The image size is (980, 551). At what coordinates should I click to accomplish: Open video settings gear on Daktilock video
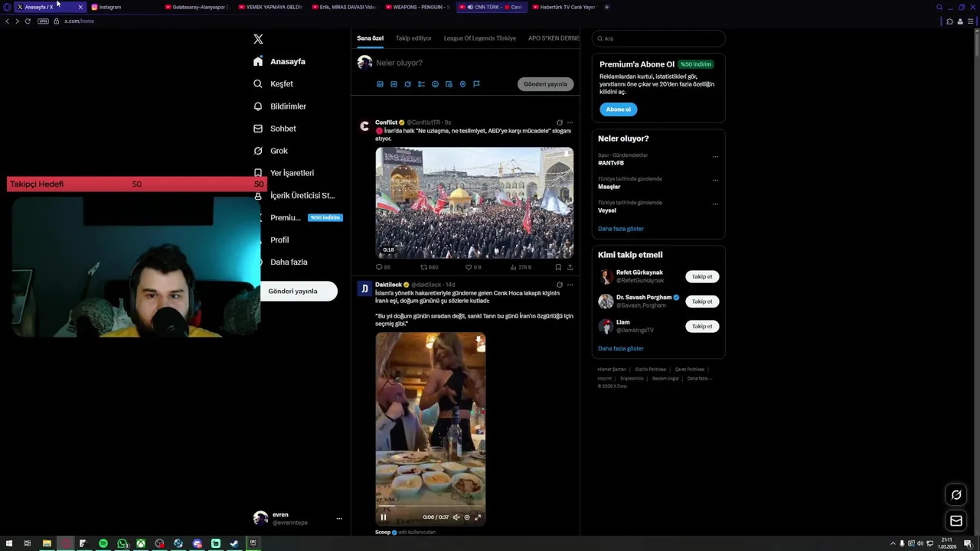pos(467,517)
